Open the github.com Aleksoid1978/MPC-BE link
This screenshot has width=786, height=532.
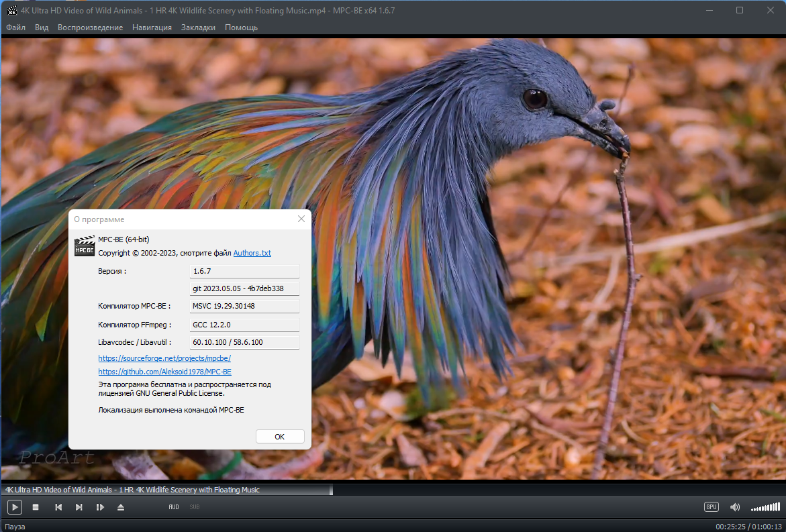coord(164,372)
